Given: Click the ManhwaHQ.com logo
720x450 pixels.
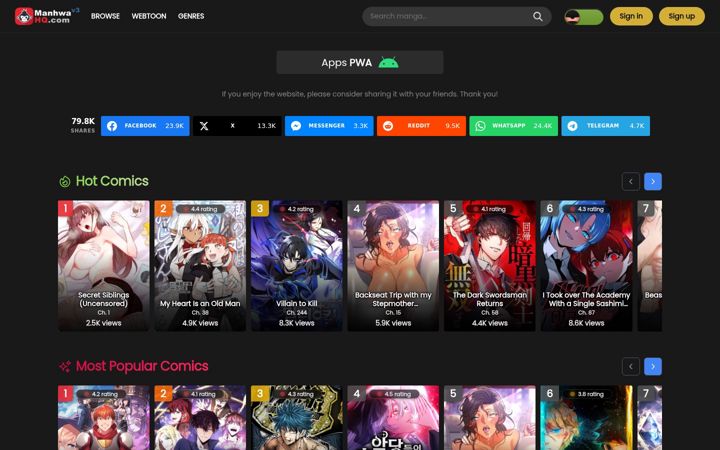Looking at the screenshot, I should (x=47, y=16).
